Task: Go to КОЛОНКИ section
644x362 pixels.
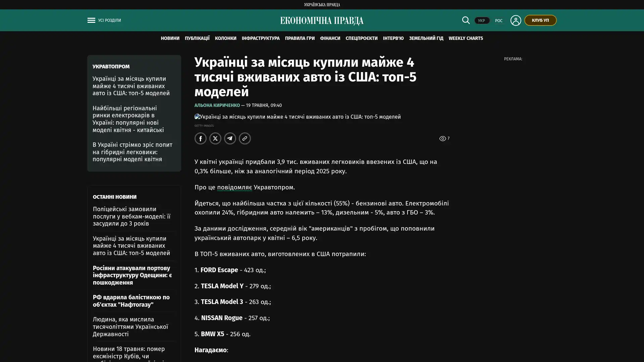Action: (226, 38)
